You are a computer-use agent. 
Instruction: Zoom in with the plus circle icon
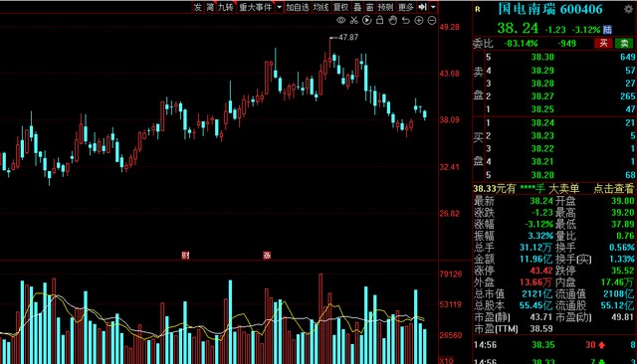pyautogui.click(x=419, y=20)
